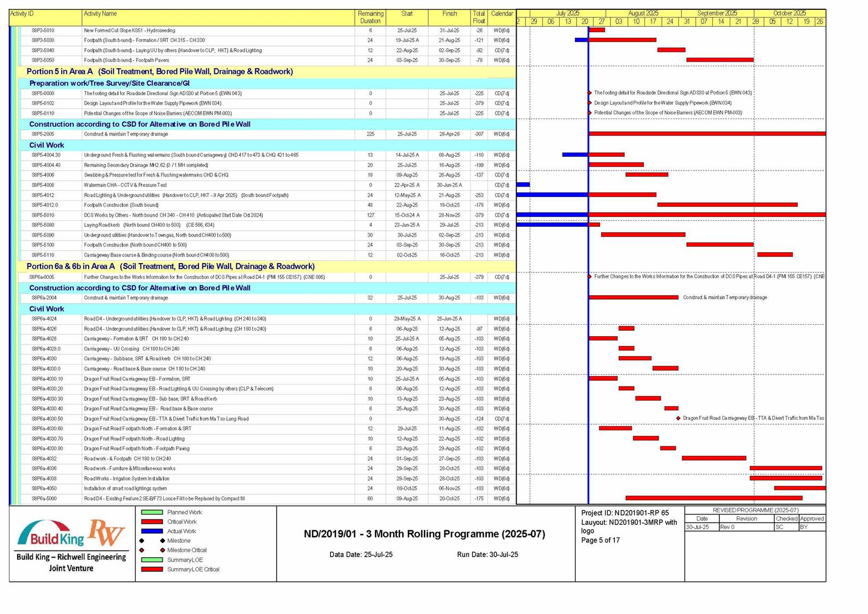The image size is (868, 614).
Task: Click the red bar for S8P5-5110 Carriageway Base course
Action: coord(775,255)
